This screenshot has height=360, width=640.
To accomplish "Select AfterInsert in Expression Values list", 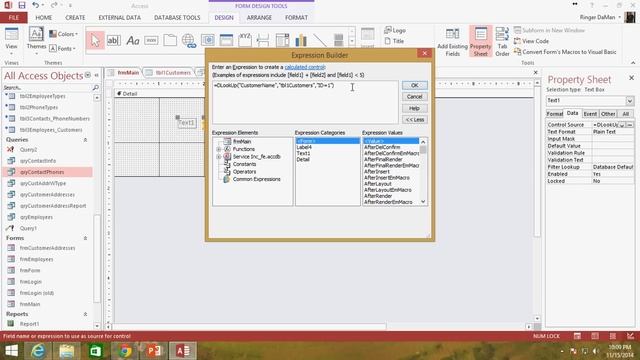I will click(377, 172).
